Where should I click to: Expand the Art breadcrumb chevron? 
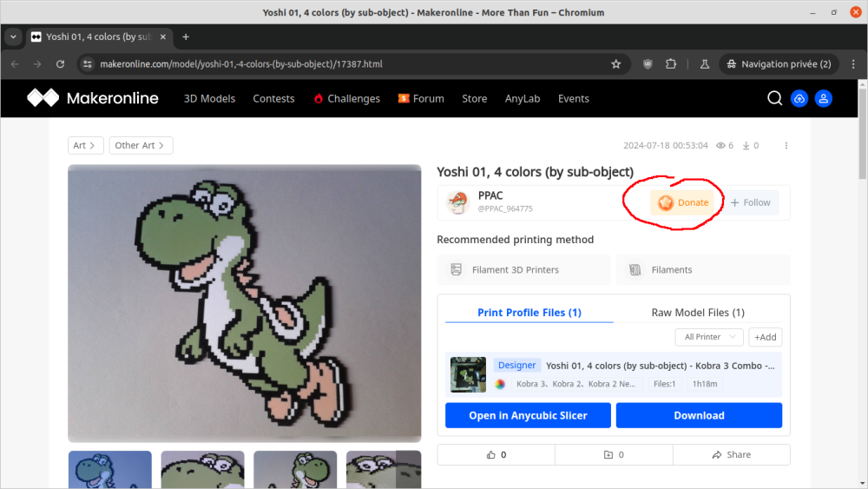93,146
